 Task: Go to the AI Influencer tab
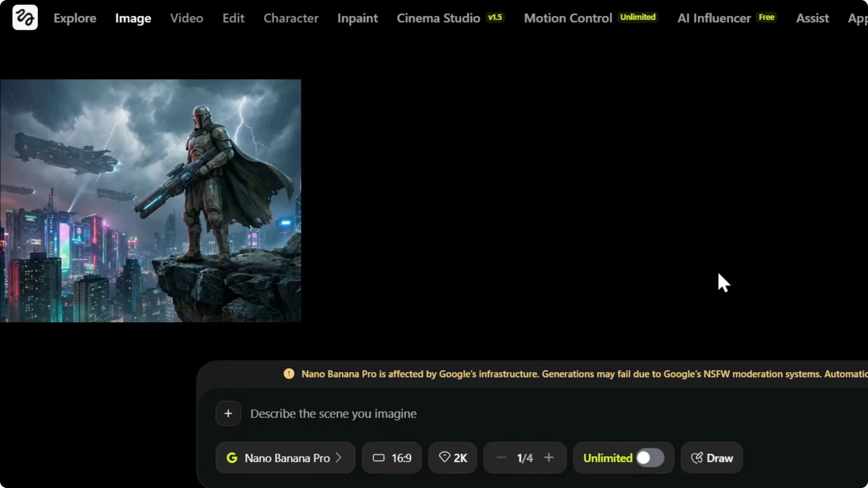click(714, 18)
